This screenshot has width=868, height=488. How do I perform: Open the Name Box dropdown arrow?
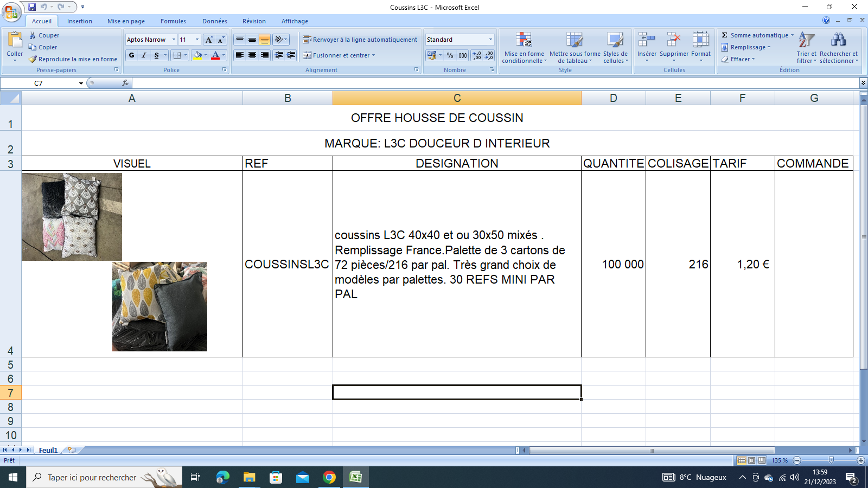81,84
